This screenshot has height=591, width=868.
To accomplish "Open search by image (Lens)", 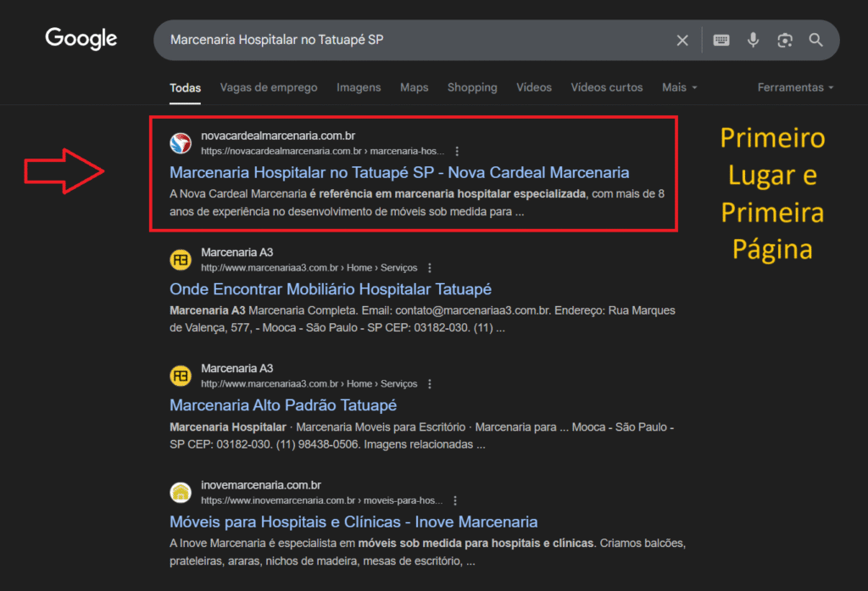I will 785,40.
